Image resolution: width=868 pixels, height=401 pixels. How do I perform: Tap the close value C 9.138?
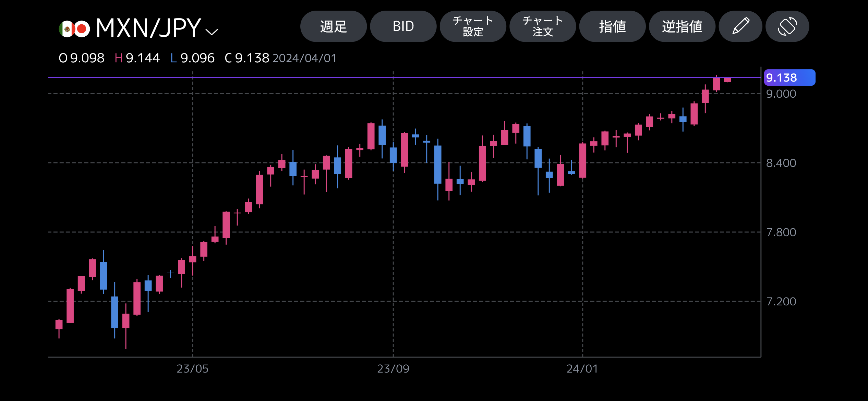tap(247, 58)
